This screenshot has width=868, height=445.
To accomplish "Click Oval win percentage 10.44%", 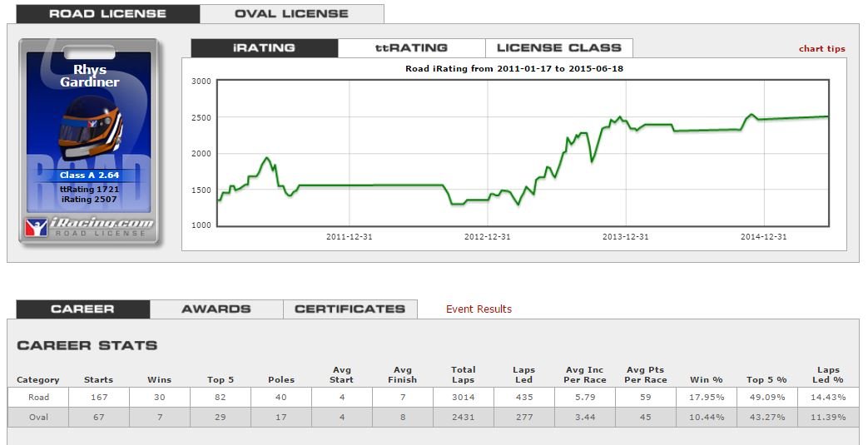I will 707,418.
